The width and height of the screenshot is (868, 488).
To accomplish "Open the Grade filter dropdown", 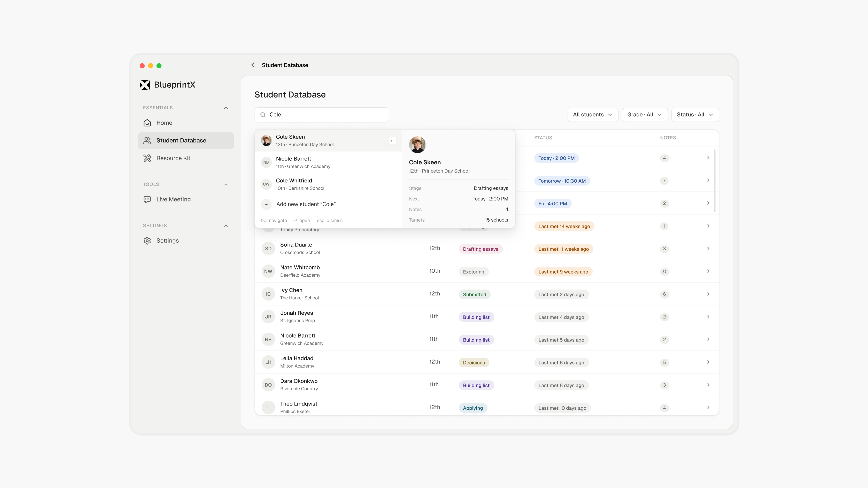I will pyautogui.click(x=645, y=115).
